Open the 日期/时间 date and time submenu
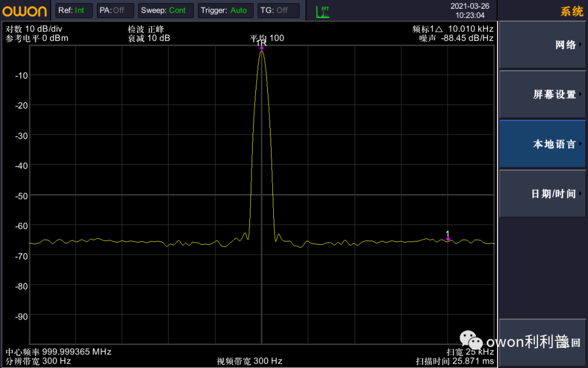The height and width of the screenshot is (368, 588). 542,194
